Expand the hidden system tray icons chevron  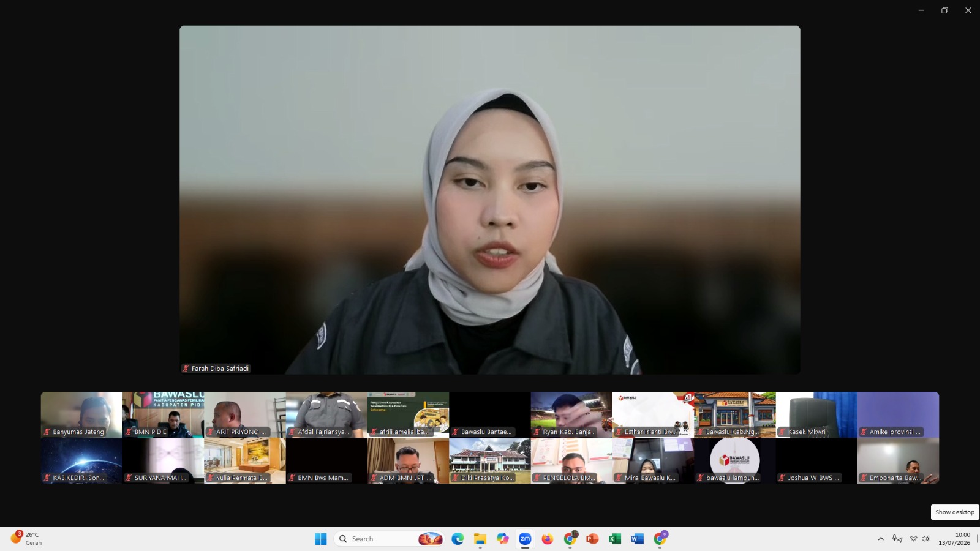[x=881, y=539]
